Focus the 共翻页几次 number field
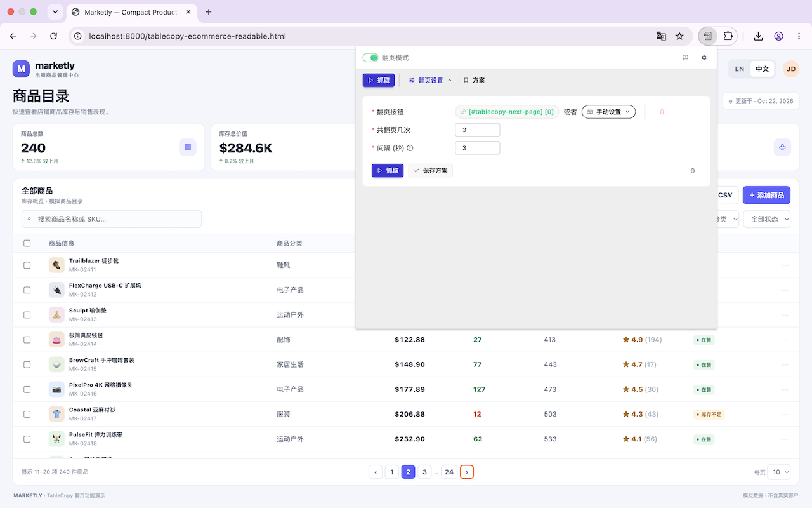The height and width of the screenshot is (508, 812). point(478,130)
